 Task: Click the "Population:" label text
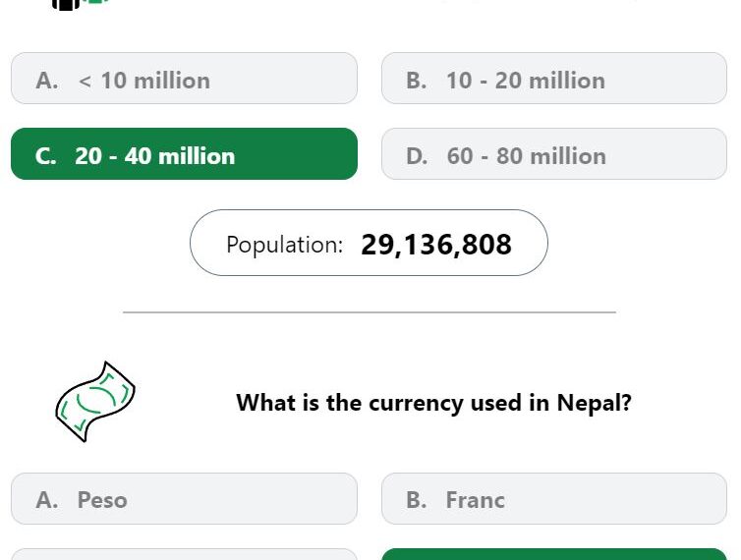(x=284, y=245)
